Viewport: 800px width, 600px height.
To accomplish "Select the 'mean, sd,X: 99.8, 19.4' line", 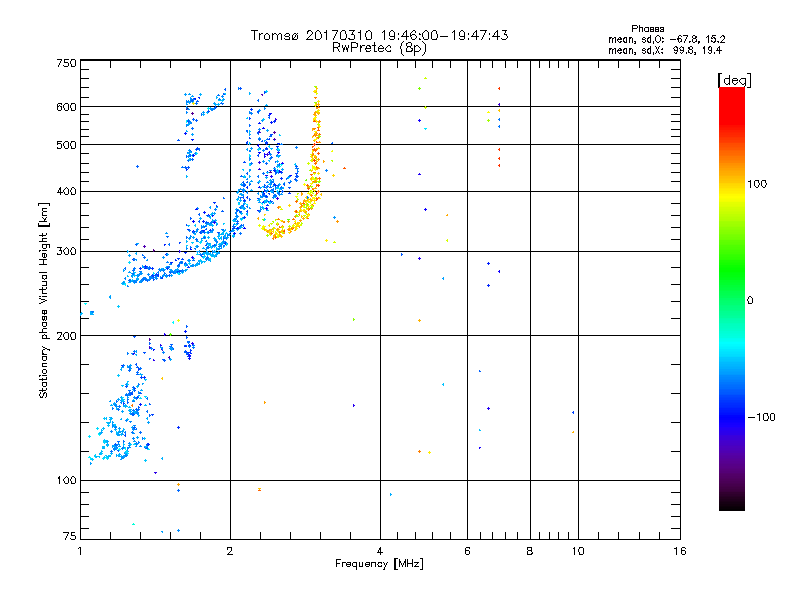I will point(665,50).
